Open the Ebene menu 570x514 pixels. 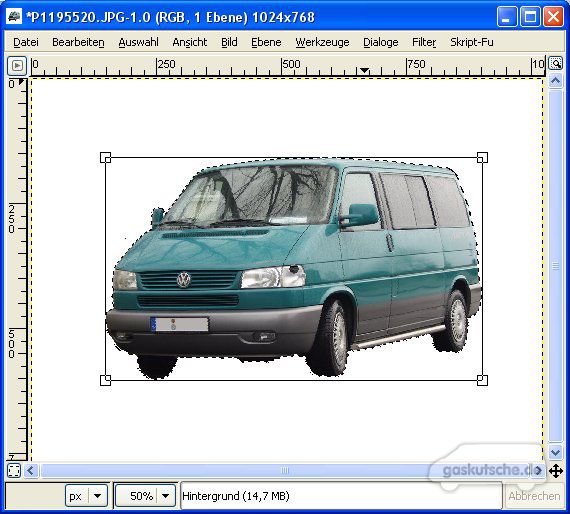(266, 42)
